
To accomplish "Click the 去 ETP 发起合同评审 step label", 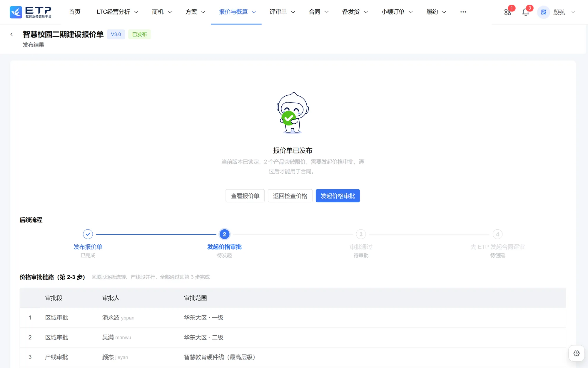I will (x=497, y=247).
